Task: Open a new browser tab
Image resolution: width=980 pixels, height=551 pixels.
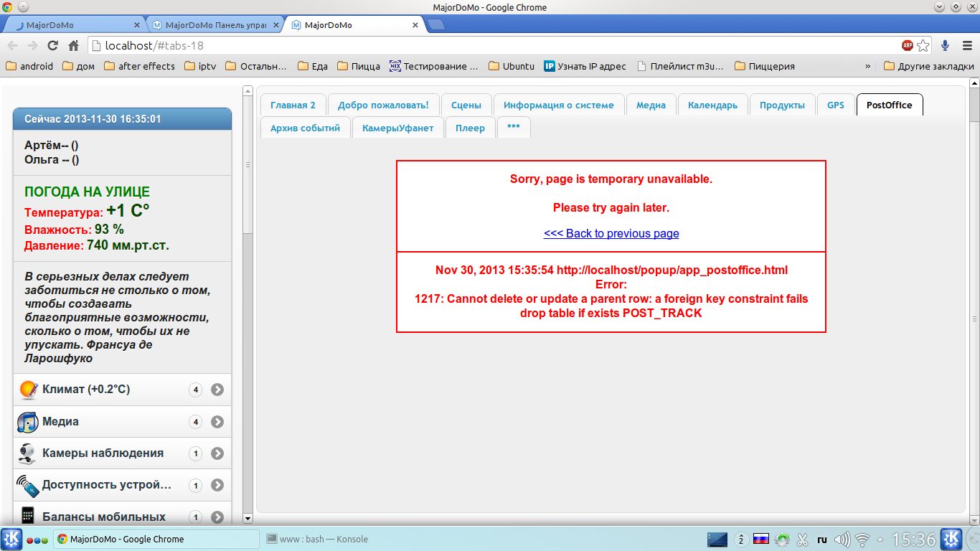Action: (x=435, y=25)
